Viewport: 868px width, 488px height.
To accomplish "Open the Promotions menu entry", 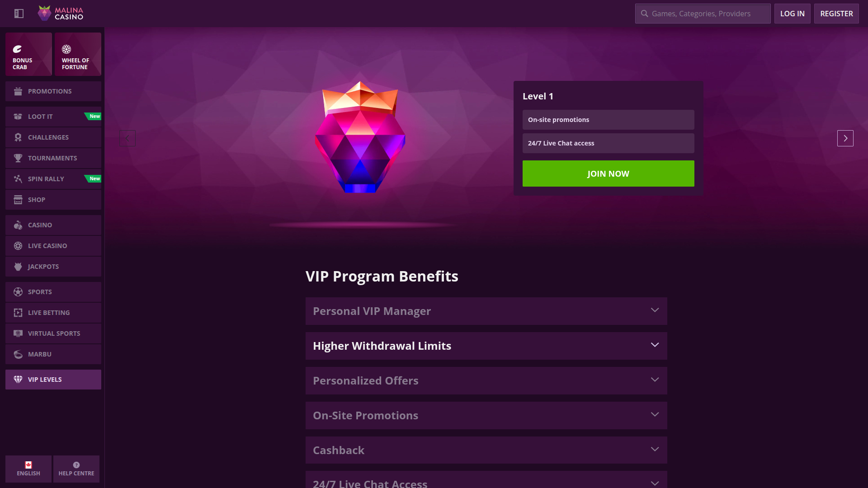I will (x=50, y=91).
